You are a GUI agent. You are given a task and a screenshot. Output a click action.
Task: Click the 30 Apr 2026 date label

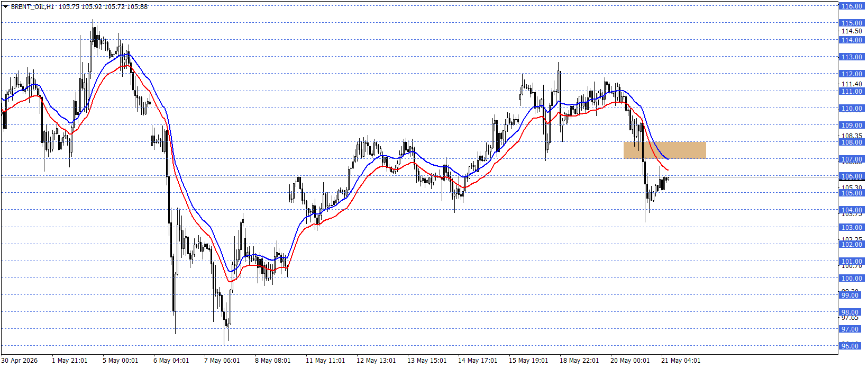[20, 361]
